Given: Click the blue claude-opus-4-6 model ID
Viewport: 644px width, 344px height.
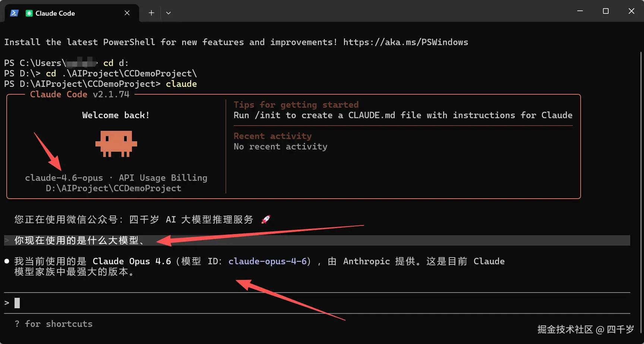Looking at the screenshot, I should pyautogui.click(x=268, y=261).
